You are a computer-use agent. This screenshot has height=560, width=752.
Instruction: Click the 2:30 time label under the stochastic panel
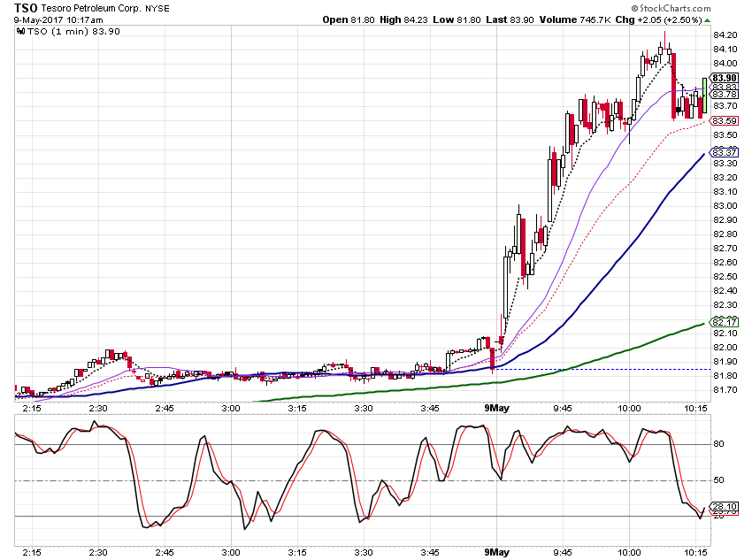[x=98, y=553]
